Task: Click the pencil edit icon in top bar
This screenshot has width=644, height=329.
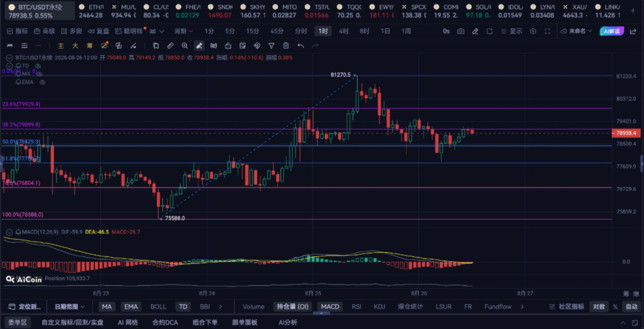Action: point(475,31)
